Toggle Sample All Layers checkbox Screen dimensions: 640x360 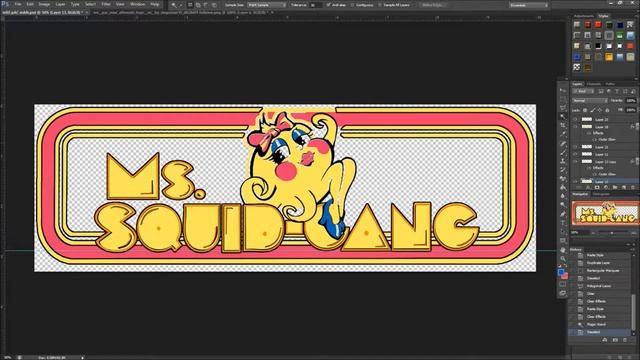pyautogui.click(x=380, y=5)
